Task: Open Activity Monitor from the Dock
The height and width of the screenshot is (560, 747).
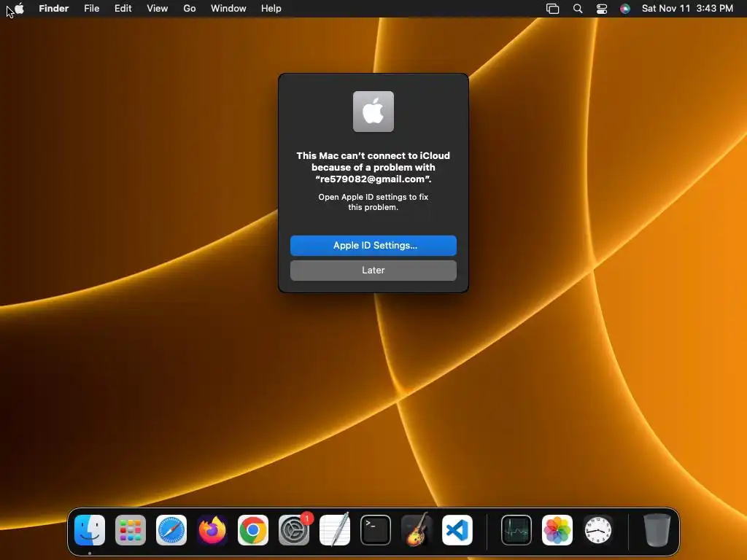Action: pyautogui.click(x=516, y=530)
